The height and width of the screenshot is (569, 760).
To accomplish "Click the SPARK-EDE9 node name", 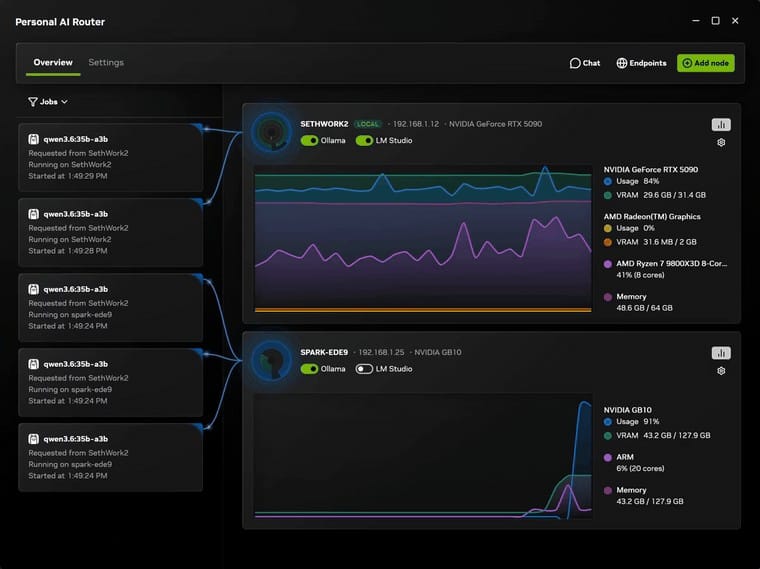I will [324, 352].
